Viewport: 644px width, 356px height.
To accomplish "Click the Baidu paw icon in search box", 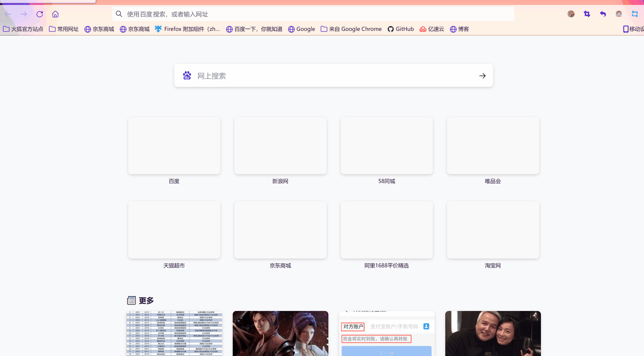I will [x=187, y=76].
